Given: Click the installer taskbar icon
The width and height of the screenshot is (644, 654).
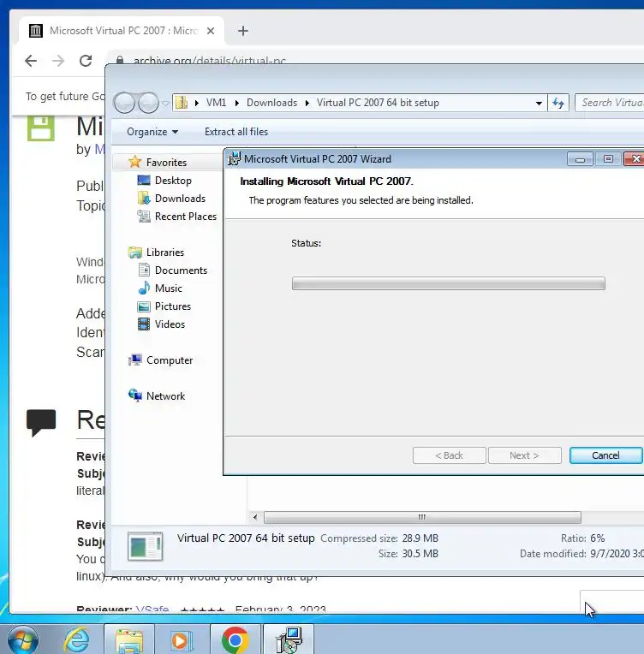Looking at the screenshot, I should [x=289, y=639].
